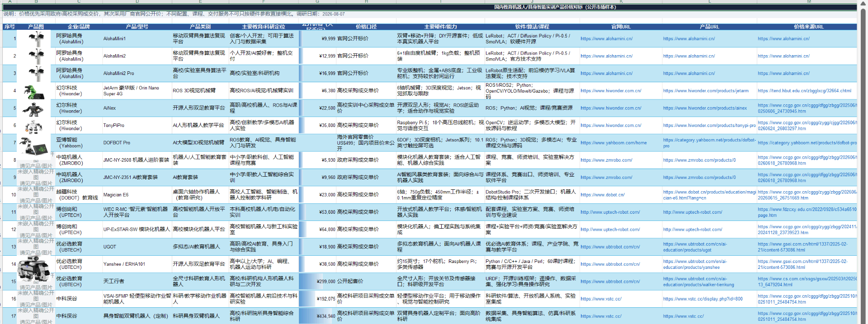The height and width of the screenshot is (324, 868).
Task: Select the model cell Yanshee / ERHA101
Action: (x=137, y=264)
